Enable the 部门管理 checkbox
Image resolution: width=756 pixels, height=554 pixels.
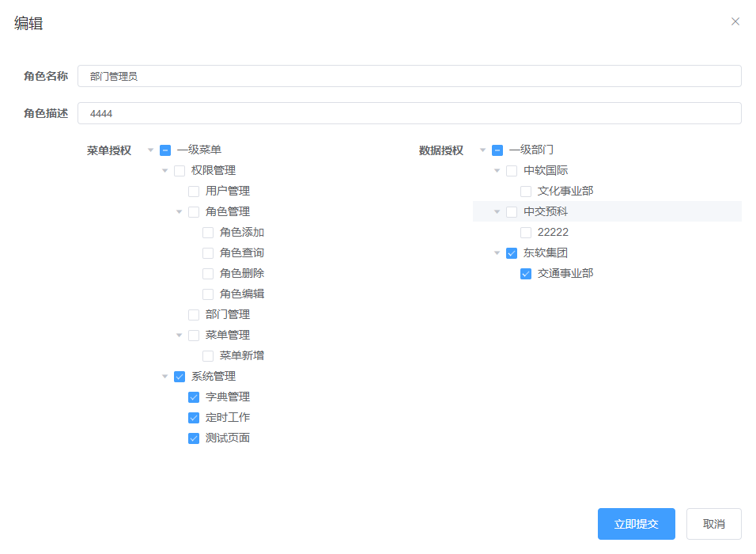[x=194, y=314]
